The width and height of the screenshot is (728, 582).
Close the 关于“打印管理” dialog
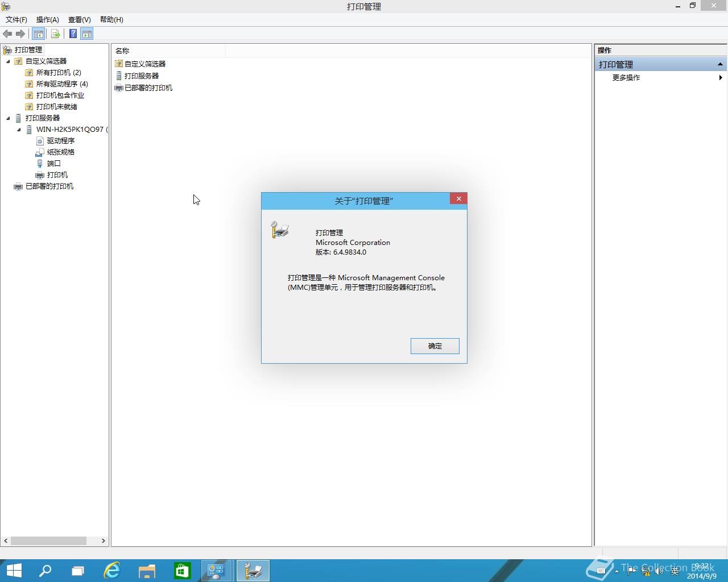458,198
